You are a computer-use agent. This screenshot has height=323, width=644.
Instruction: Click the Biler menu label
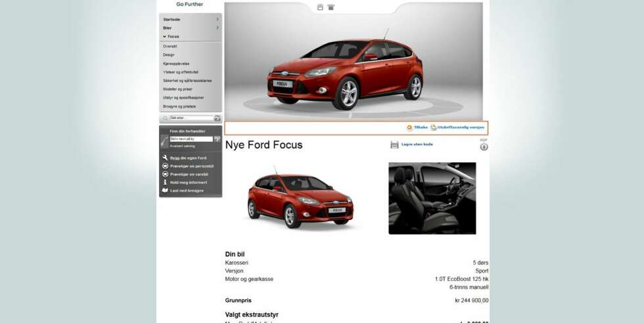pyautogui.click(x=167, y=28)
